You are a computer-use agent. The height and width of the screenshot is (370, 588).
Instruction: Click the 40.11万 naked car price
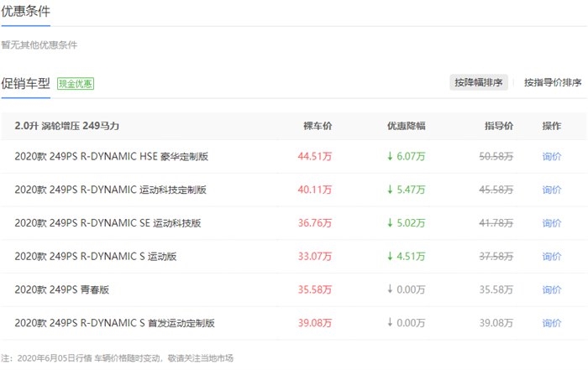[315, 190]
